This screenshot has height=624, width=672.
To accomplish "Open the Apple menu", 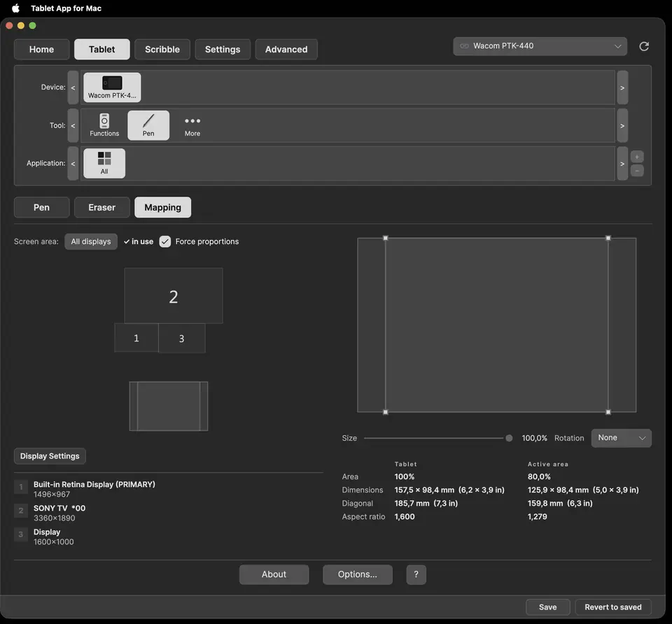I will (15, 8).
